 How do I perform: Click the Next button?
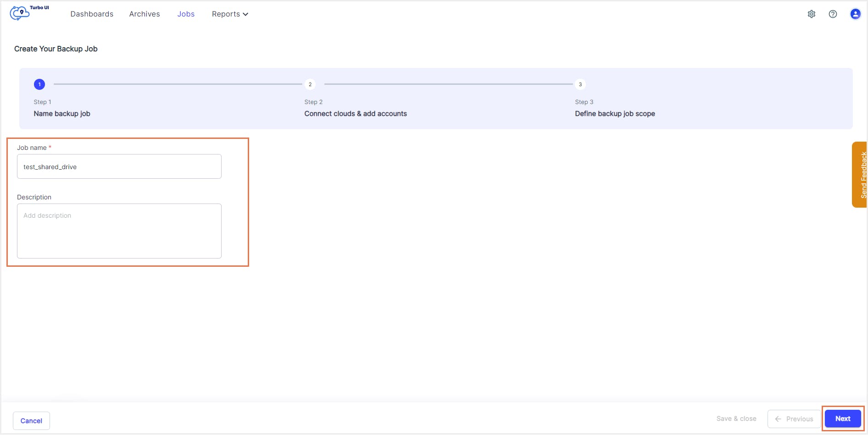(842, 418)
